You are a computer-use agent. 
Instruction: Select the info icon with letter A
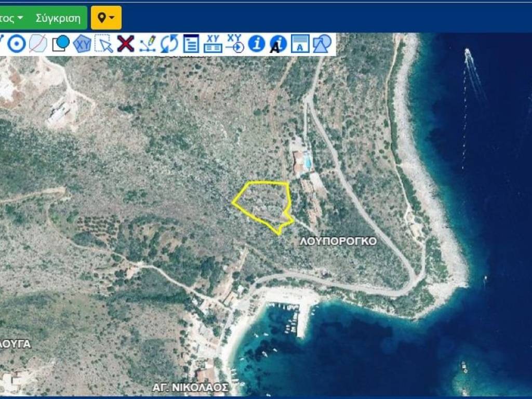click(x=278, y=44)
